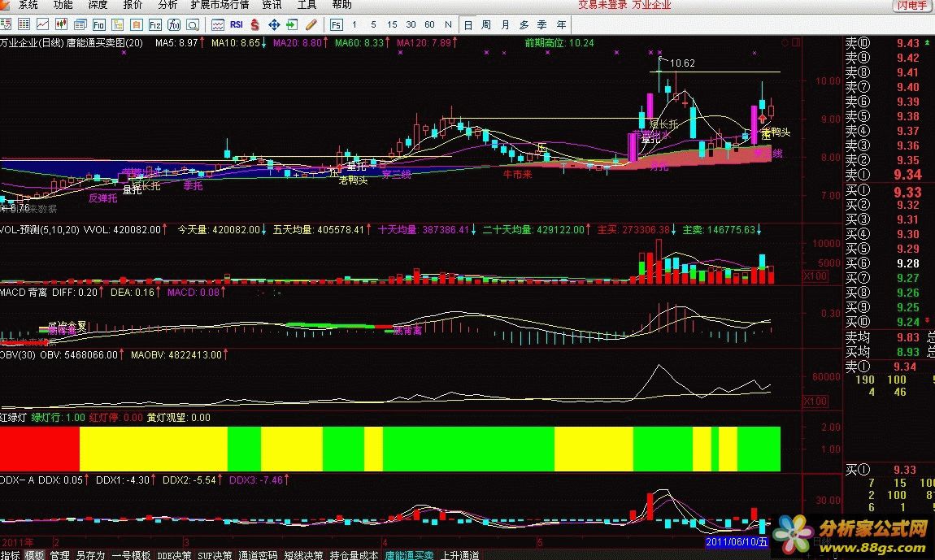
Task: Select the 指标 bottom tab
Action: click(x=10, y=555)
